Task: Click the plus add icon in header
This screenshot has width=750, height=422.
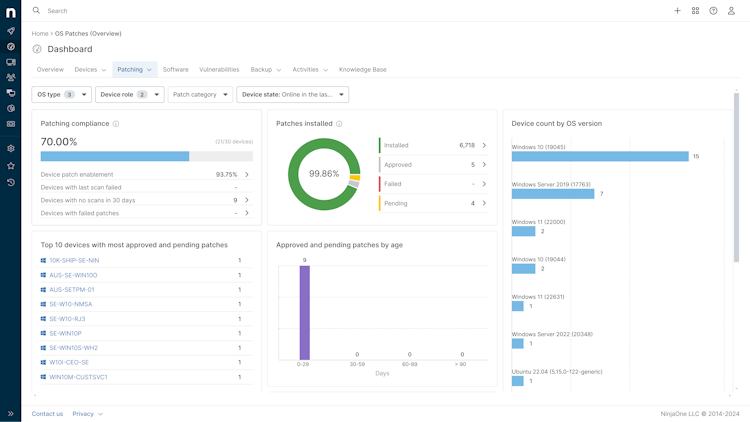Action: point(677,11)
